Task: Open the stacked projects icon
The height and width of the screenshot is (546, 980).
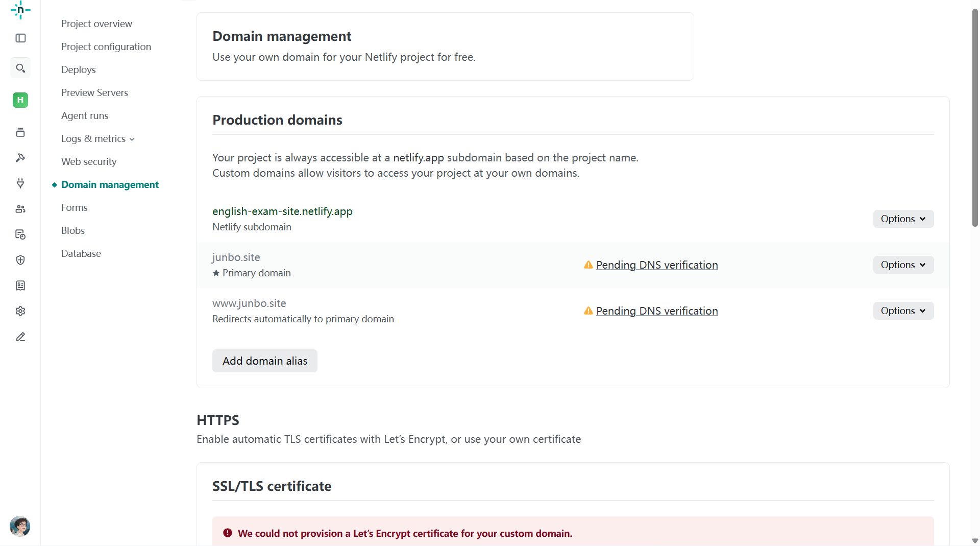Action: coord(20,132)
